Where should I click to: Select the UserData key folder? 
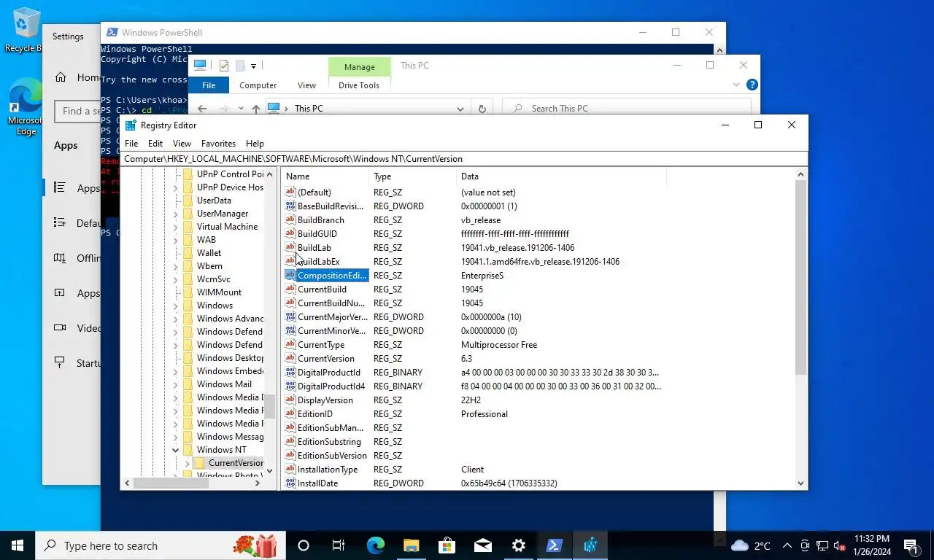click(214, 201)
